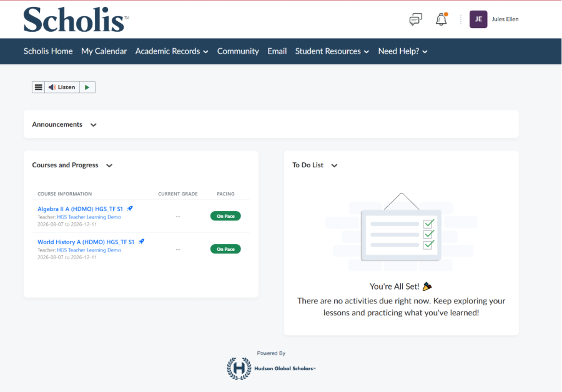The height and width of the screenshot is (392, 562).
Task: Click the To Do List heading
Action: (x=308, y=165)
